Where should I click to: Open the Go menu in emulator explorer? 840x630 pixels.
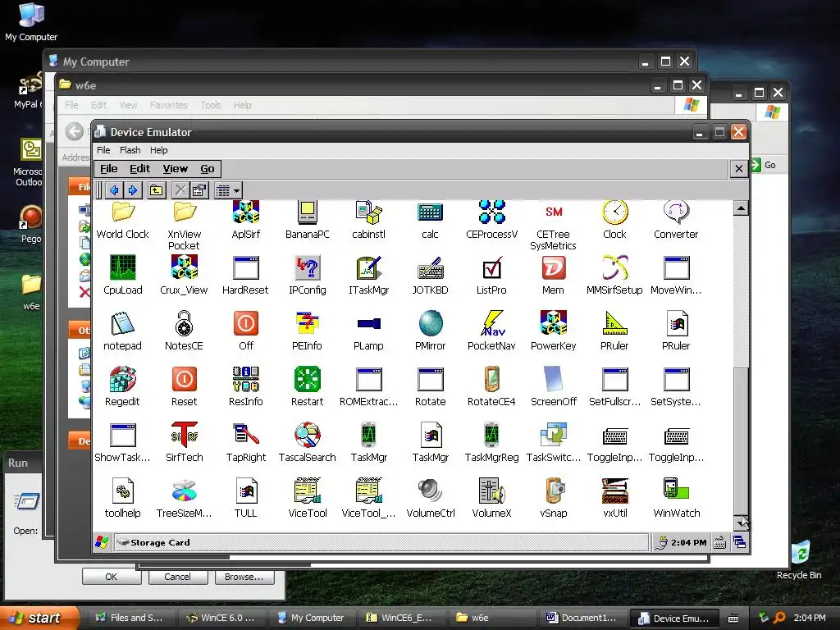[208, 169]
